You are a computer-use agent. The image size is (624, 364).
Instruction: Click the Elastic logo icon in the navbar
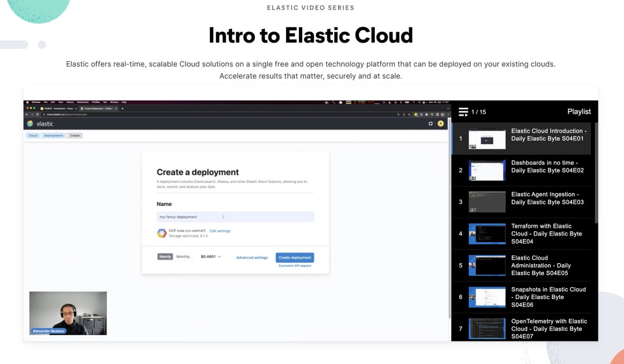(x=31, y=124)
